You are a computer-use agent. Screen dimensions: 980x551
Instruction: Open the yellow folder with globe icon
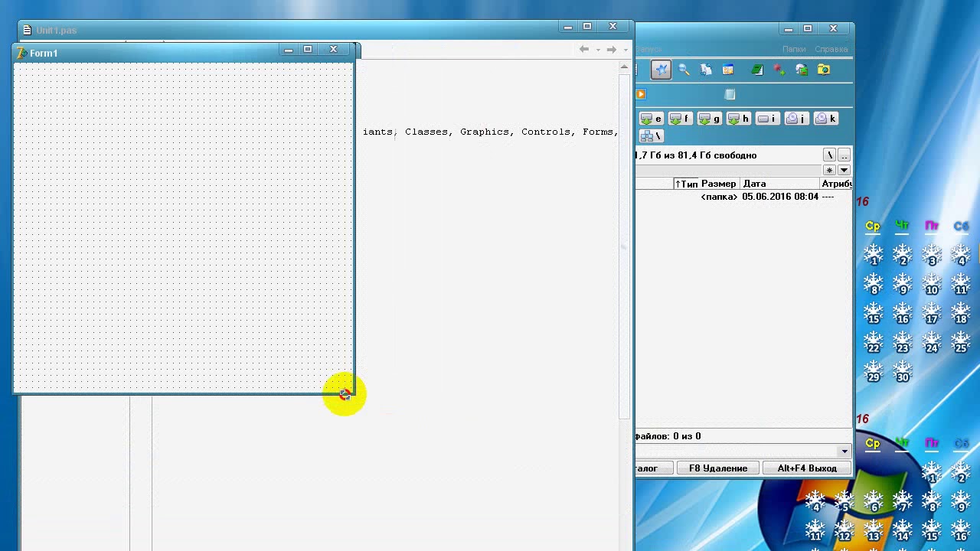tap(824, 70)
